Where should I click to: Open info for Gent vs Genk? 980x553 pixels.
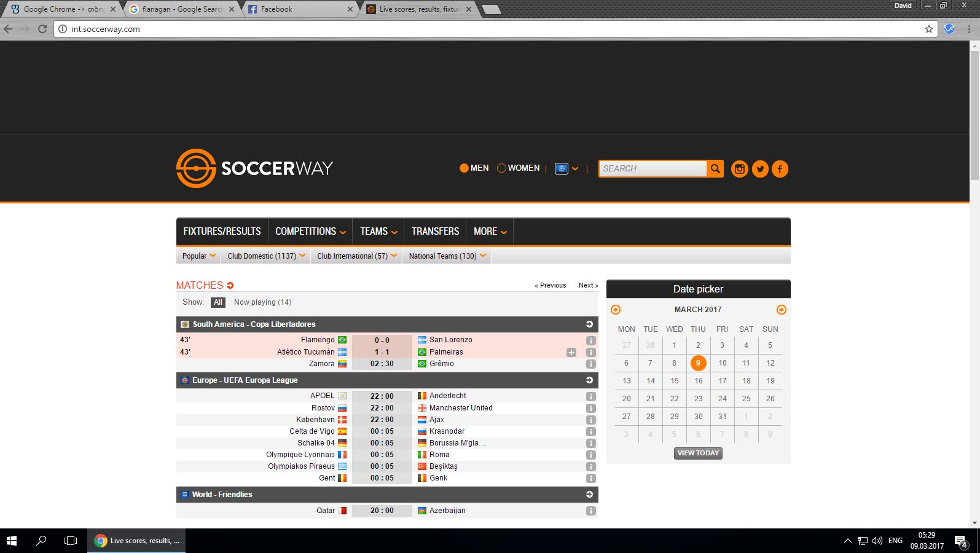590,478
